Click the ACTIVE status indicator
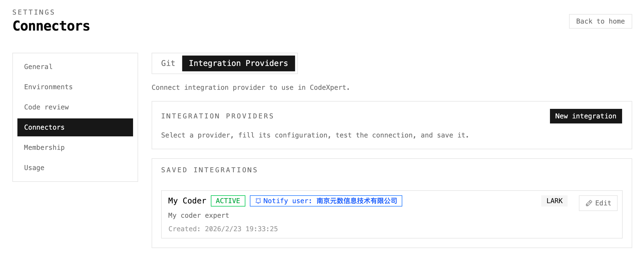 [228, 201]
